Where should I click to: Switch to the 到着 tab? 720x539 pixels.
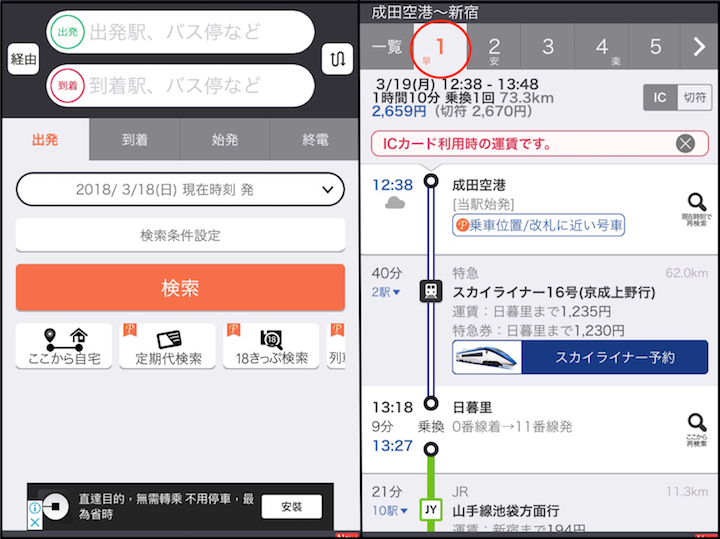point(135,140)
